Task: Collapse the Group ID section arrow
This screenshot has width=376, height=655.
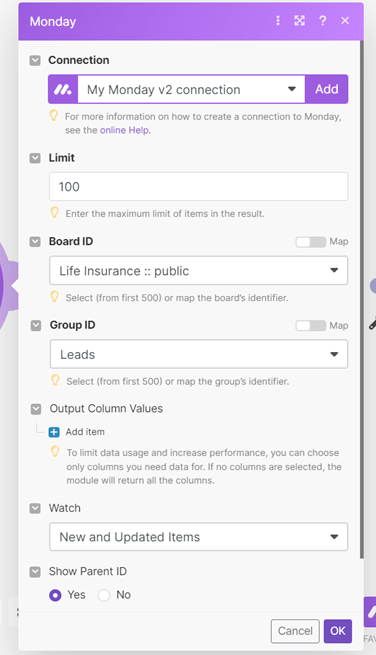Action: [x=36, y=325]
